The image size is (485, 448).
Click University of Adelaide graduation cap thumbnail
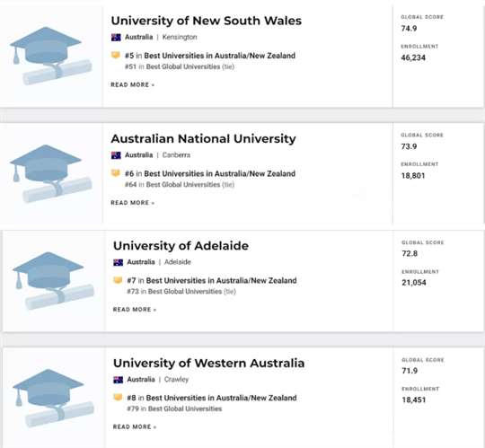point(53,281)
